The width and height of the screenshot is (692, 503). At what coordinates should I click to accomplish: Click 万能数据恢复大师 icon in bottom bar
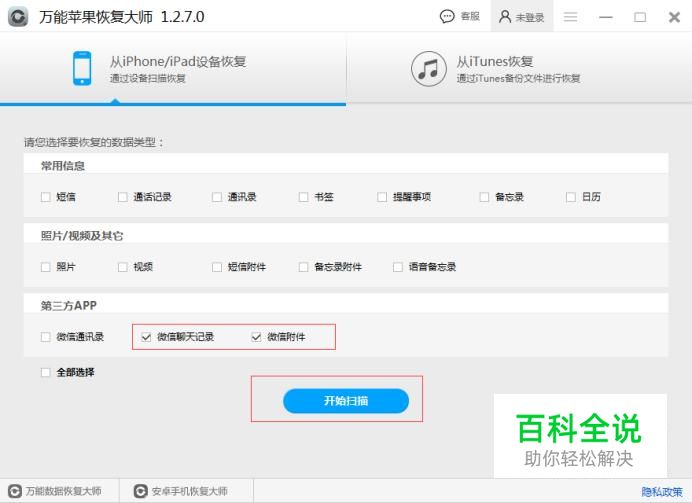15,491
